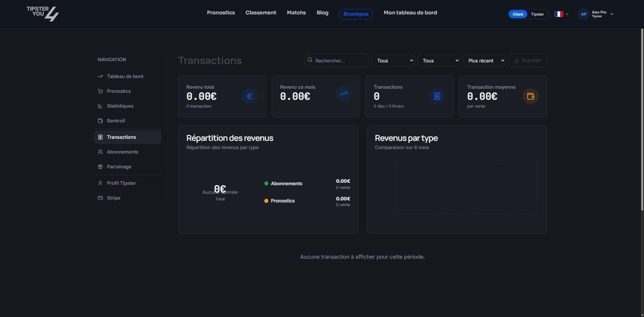Viewport: 644px width, 317px height.
Task: Click the Tableau de bord trend icon
Action: point(100,76)
